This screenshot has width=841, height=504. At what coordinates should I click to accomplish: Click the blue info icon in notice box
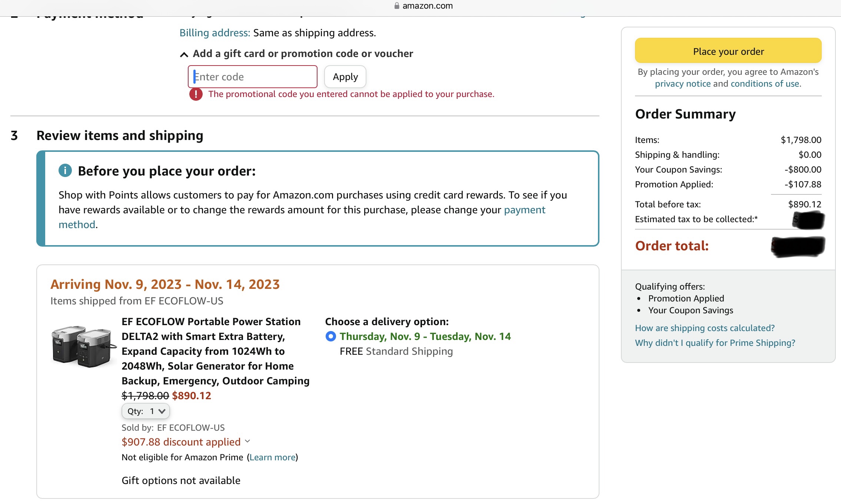(x=65, y=171)
